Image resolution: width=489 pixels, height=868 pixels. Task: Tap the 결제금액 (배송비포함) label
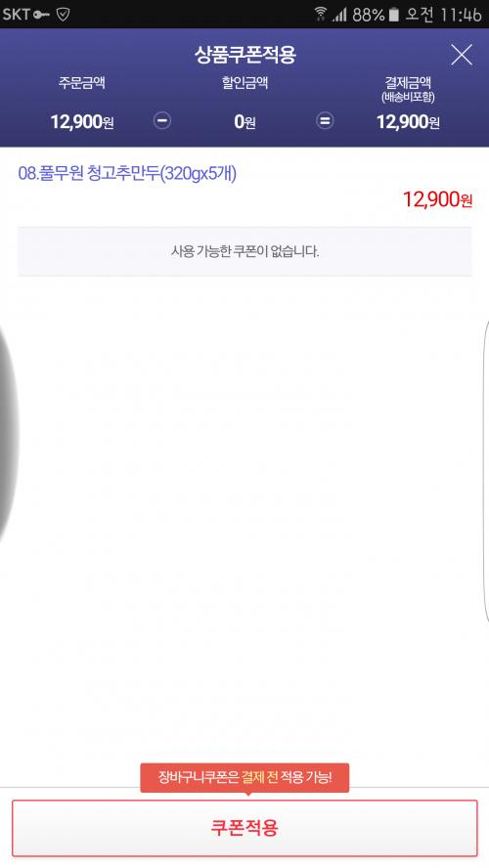408,90
